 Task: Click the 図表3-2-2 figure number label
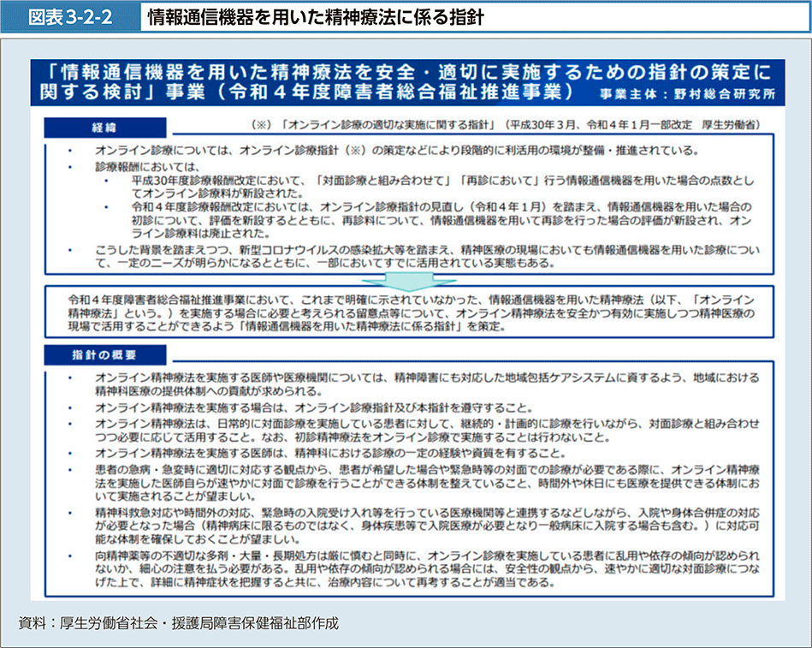point(70,17)
